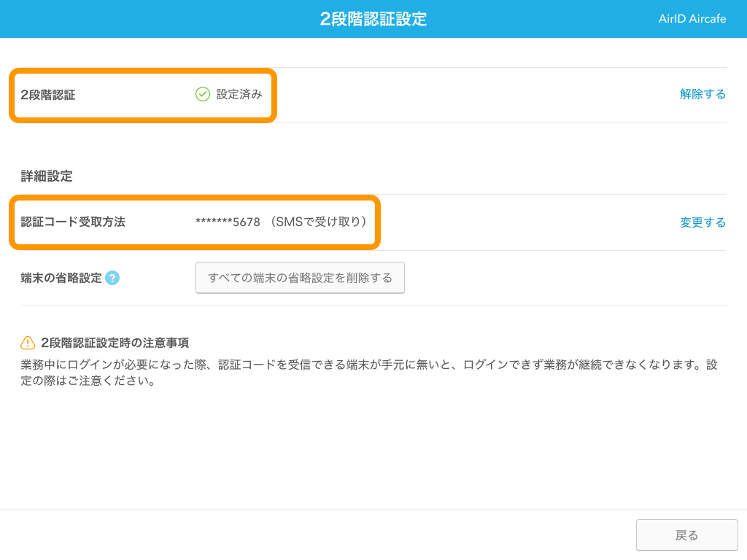Select the 2段階認証設定 title bar

373,18
